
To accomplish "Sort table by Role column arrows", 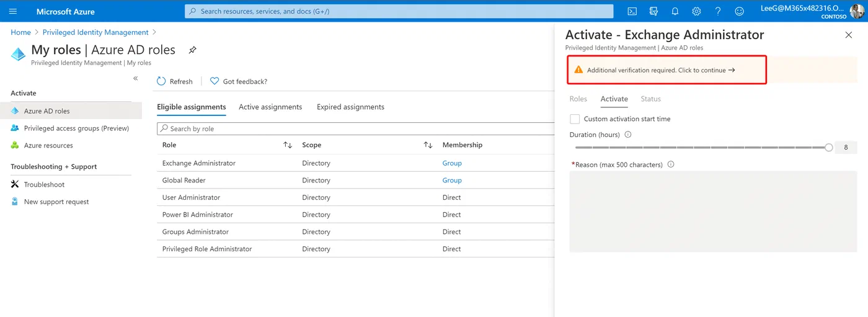I will [288, 145].
